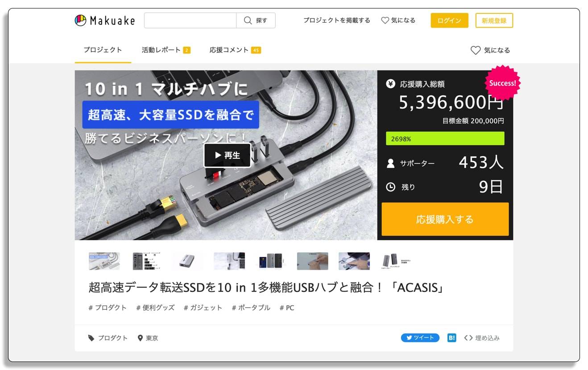Click the header 気になる heart icon
588x370 pixels.
(385, 21)
